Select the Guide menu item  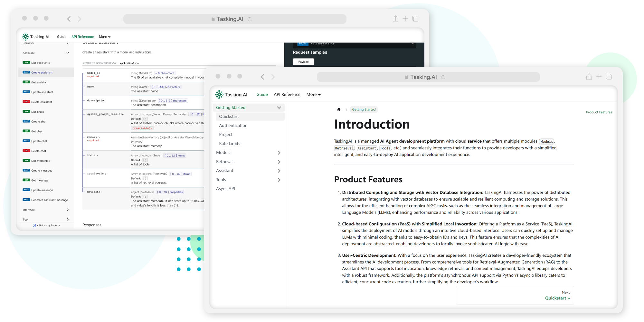[262, 94]
